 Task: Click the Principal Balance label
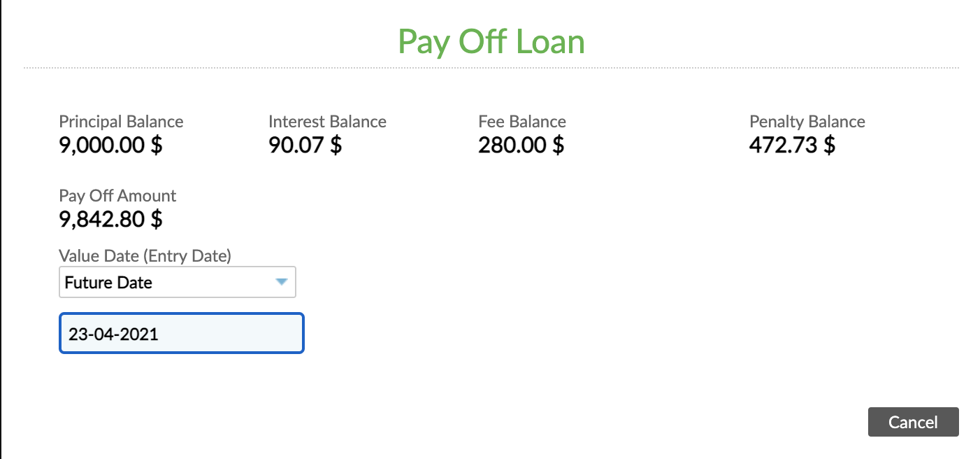click(x=121, y=121)
